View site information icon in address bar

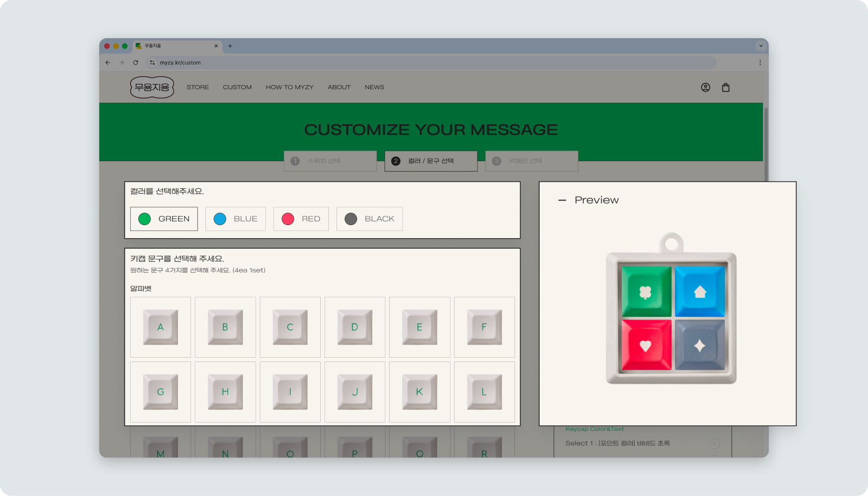[x=152, y=63]
